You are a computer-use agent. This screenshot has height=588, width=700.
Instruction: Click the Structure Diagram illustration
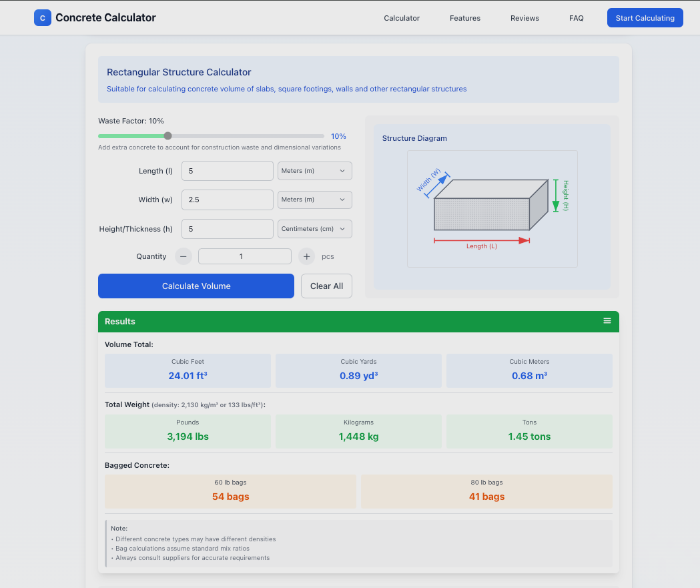(492, 209)
